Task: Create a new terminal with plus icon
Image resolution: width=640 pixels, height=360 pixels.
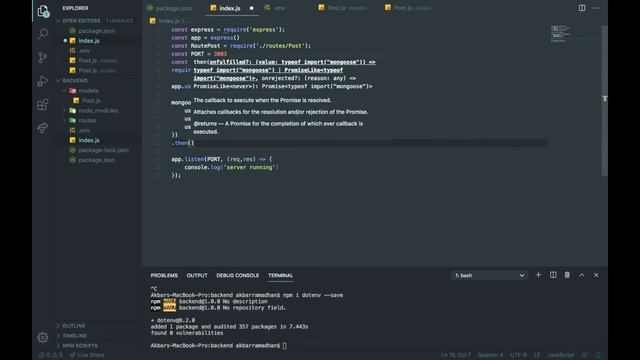Action: click(x=538, y=275)
